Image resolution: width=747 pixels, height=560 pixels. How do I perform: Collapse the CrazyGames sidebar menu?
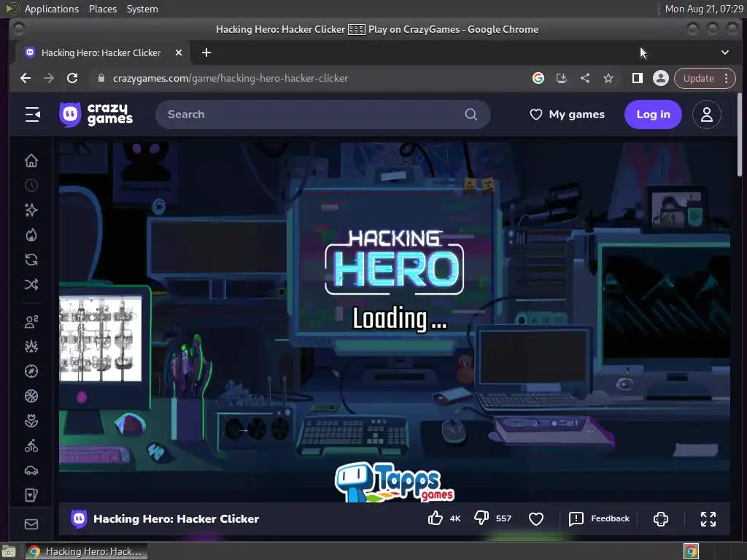coord(32,114)
